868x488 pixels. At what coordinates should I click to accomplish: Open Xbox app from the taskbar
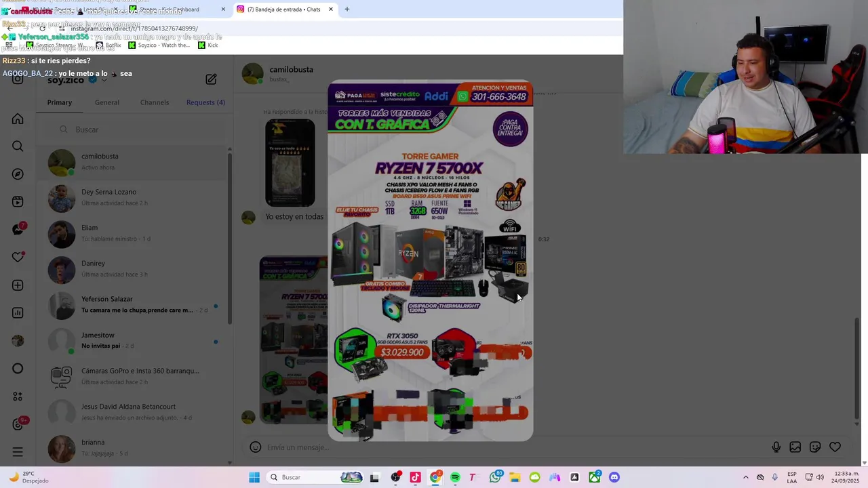(595, 477)
